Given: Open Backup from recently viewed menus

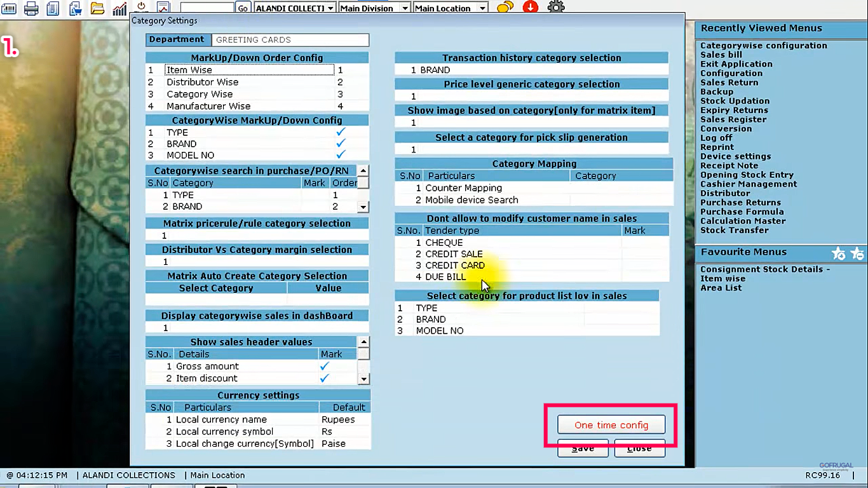Looking at the screenshot, I should tap(717, 91).
